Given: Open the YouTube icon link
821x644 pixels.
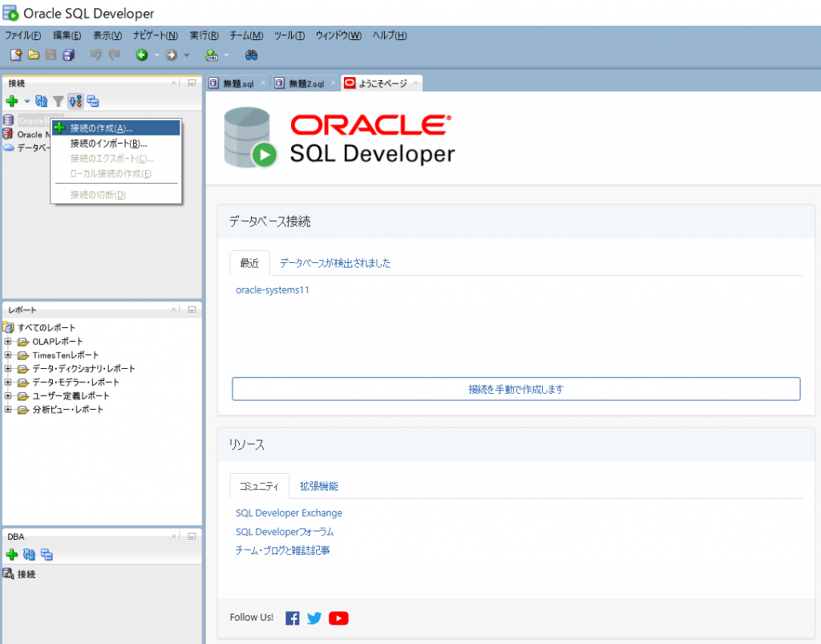Looking at the screenshot, I should click(x=338, y=618).
